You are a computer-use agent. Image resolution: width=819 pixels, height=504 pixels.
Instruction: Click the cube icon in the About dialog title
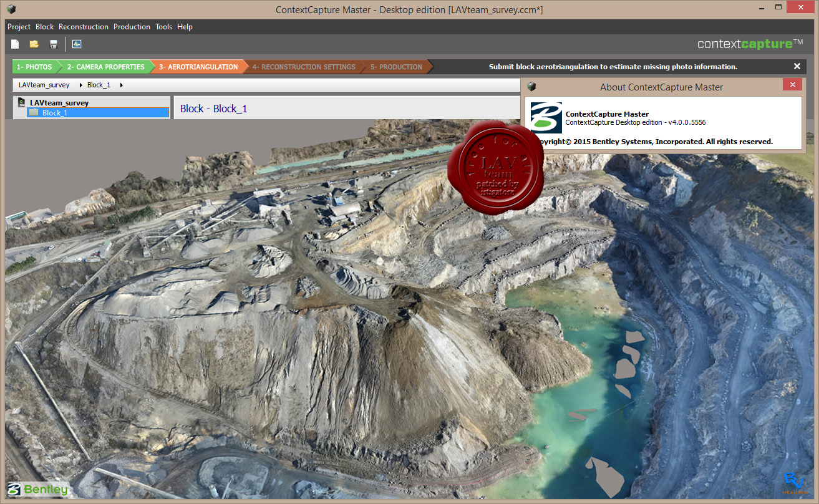click(531, 87)
